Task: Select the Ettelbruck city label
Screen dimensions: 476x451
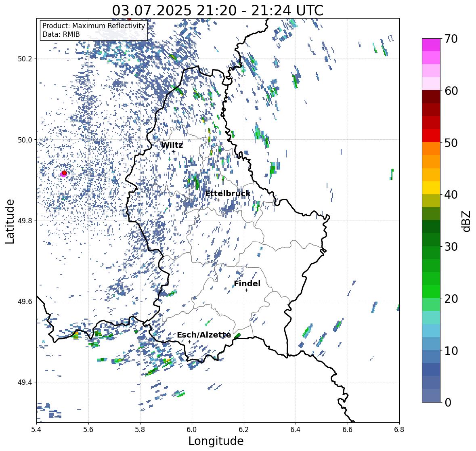Action: point(228,194)
